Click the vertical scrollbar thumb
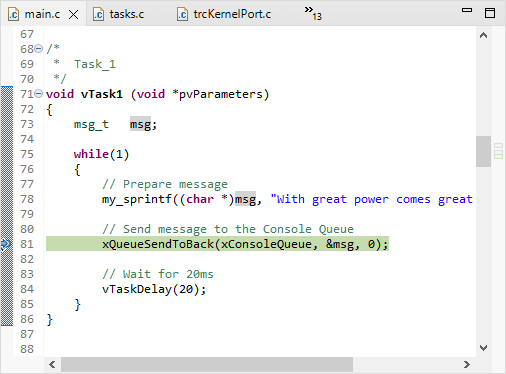 pyautogui.click(x=483, y=151)
